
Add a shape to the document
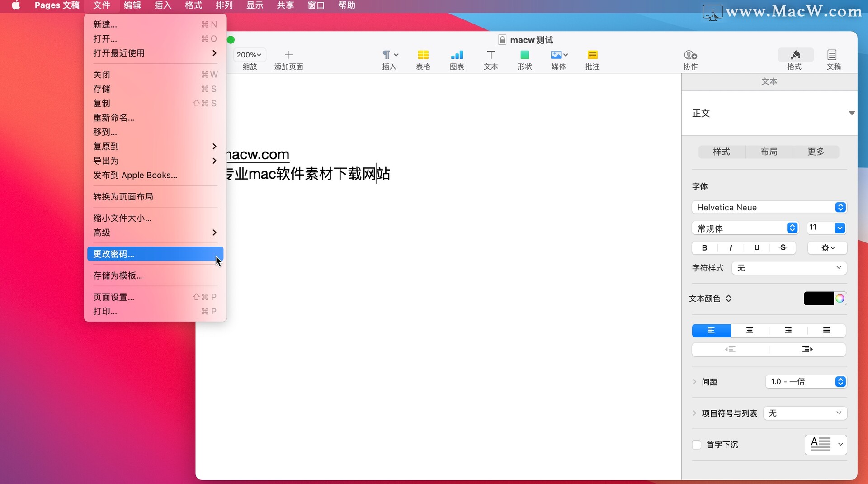(x=524, y=59)
